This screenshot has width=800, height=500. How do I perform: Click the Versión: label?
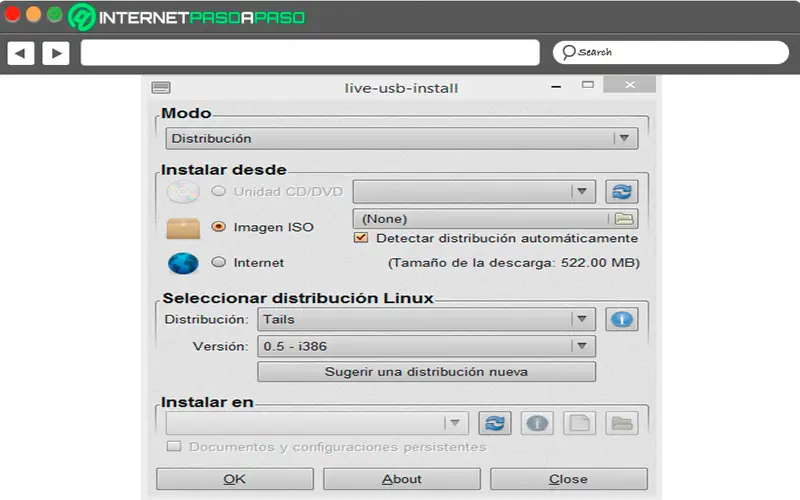pyautogui.click(x=220, y=346)
